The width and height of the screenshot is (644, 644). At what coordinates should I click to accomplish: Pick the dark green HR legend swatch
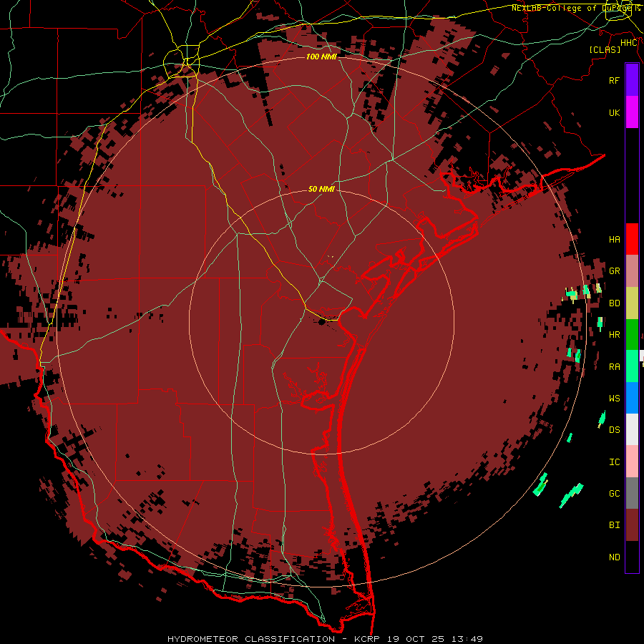pos(632,334)
